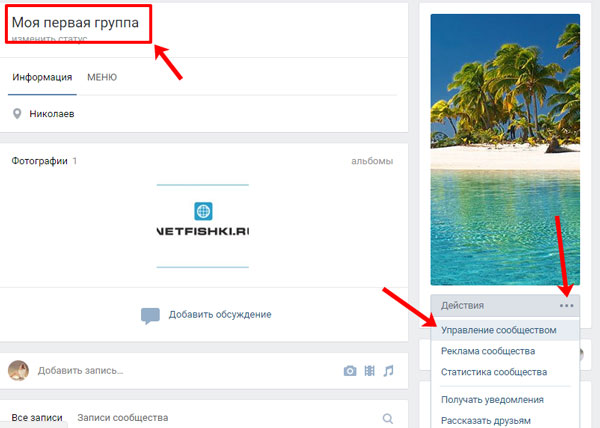
Task: Click the three dots icon beside Действия
Action: click(567, 305)
